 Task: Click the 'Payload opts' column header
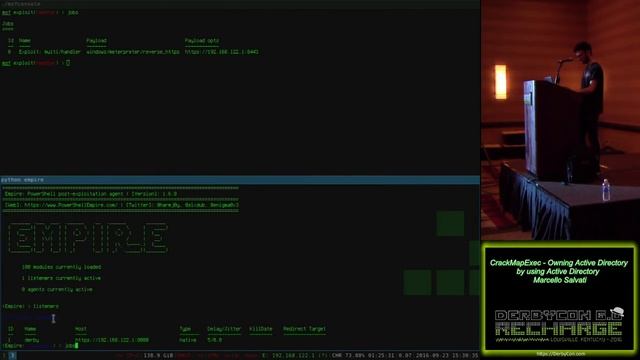pyautogui.click(x=202, y=41)
